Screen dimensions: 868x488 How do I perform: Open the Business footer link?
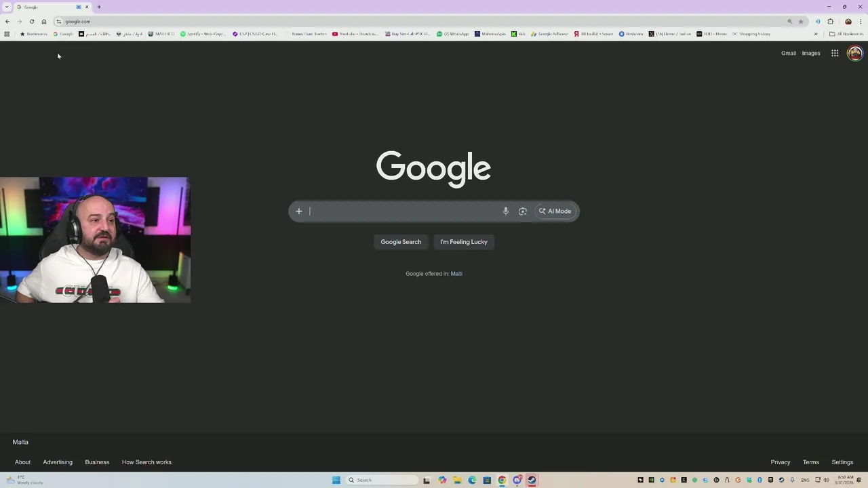97,462
